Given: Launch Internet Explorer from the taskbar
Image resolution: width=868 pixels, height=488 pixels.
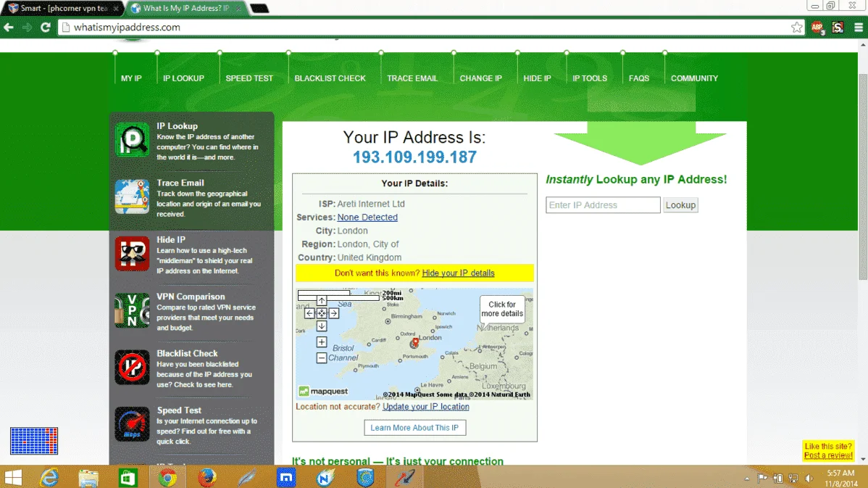Looking at the screenshot, I should click(x=49, y=477).
